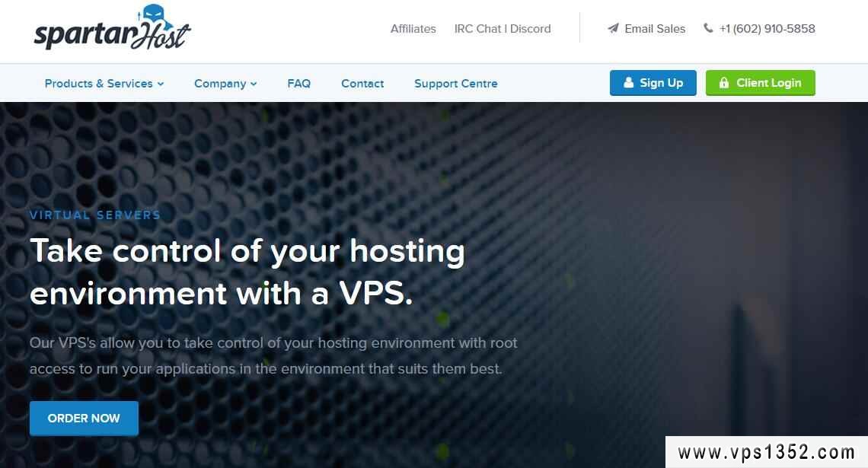The width and height of the screenshot is (868, 468).
Task: Expand the Company dropdown arrow
Action: 254,84
